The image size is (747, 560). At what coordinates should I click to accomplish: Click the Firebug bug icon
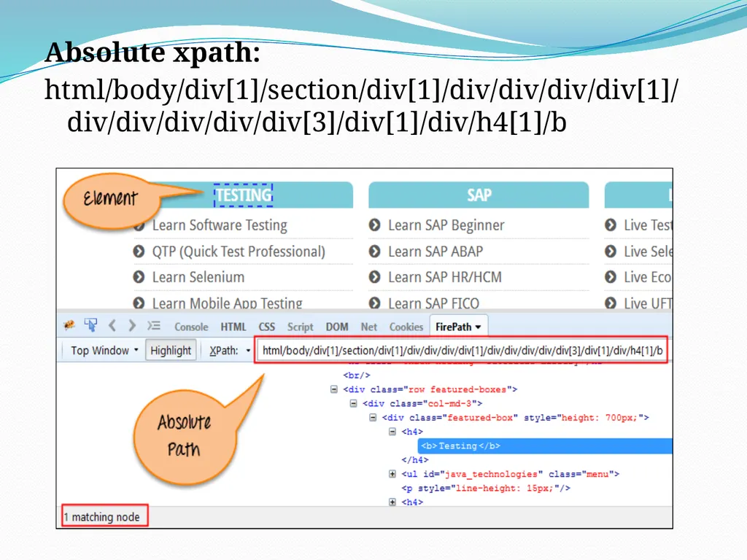pyautogui.click(x=69, y=325)
